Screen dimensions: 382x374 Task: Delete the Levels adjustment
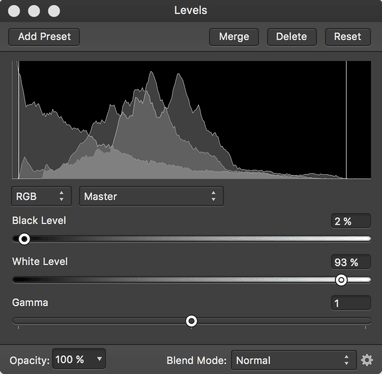(x=292, y=37)
